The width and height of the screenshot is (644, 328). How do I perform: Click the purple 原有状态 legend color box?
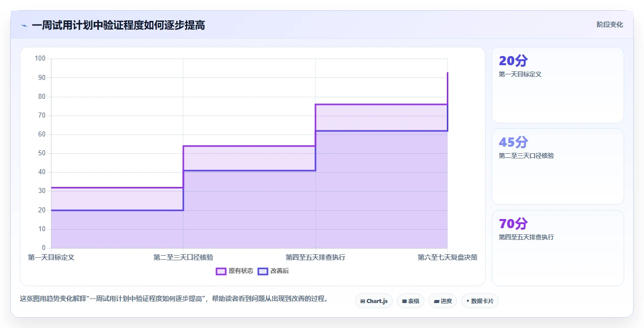221,271
